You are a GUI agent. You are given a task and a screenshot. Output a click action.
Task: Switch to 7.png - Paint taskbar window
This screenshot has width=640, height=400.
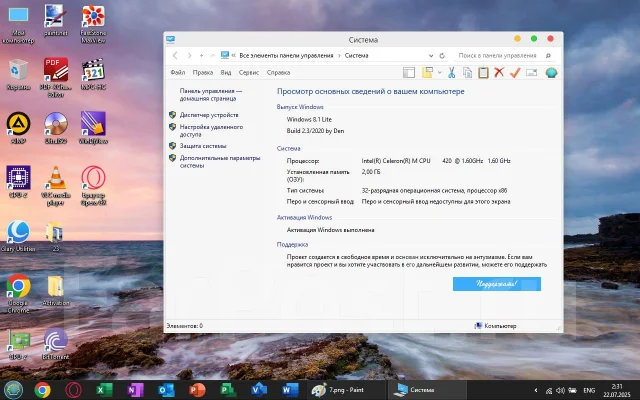pyautogui.click(x=346, y=390)
